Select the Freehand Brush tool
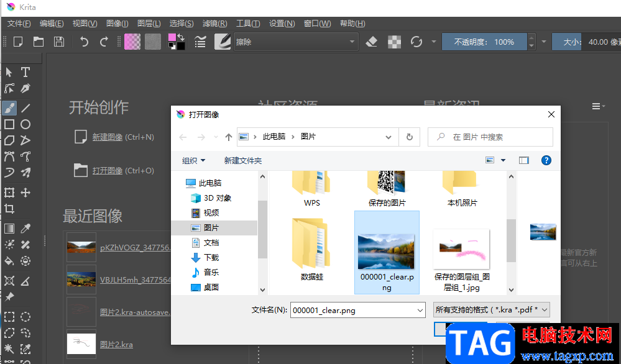Viewport: 621px width, 364px height. click(9, 107)
